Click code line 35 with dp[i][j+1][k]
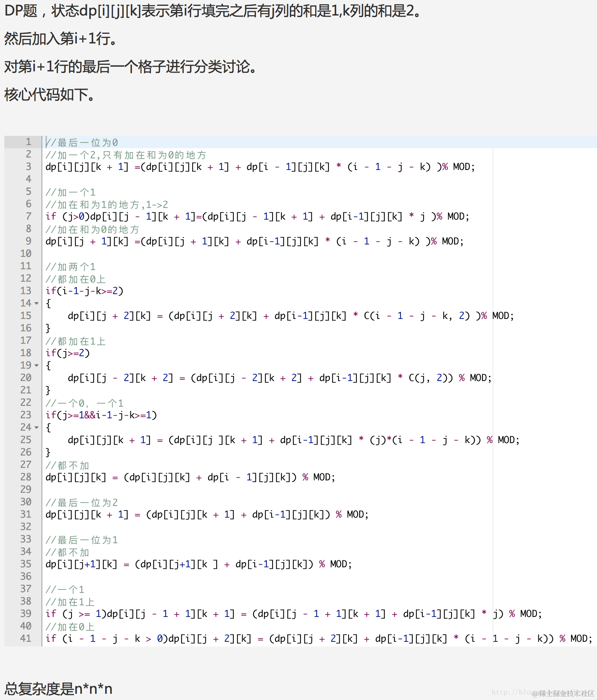Viewport: 597px width, 700px height. 199,564
